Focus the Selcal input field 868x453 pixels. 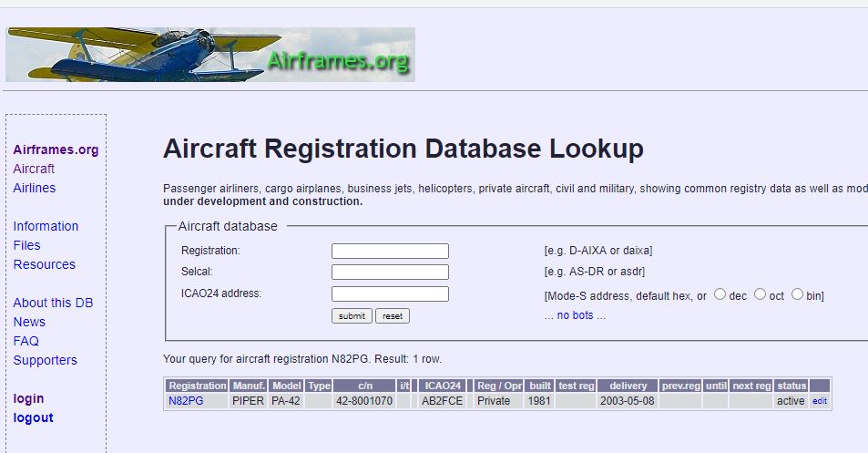[390, 272]
